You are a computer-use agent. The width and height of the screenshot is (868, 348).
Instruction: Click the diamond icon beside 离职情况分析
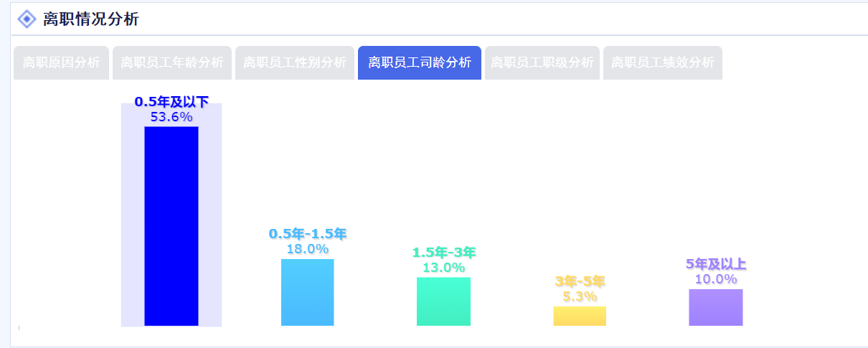(x=27, y=19)
